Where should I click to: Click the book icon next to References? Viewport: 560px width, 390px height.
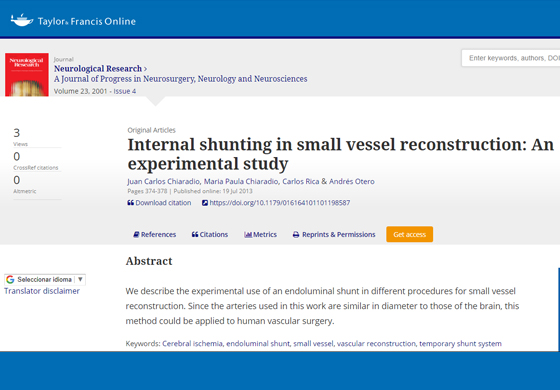point(136,235)
